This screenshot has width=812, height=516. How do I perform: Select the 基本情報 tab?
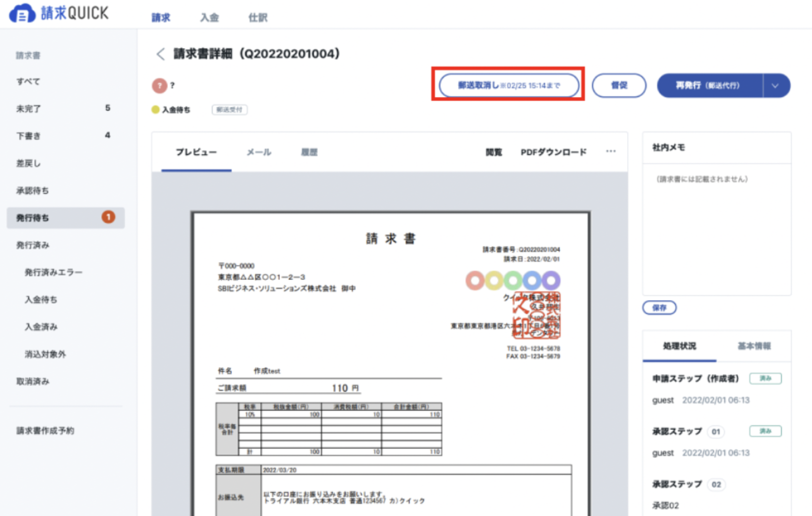point(754,346)
